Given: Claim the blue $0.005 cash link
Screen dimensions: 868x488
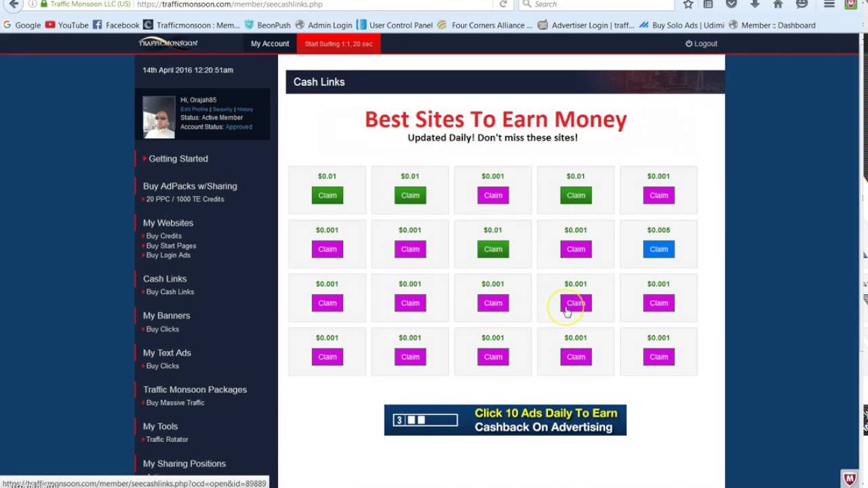Looking at the screenshot, I should point(658,249).
